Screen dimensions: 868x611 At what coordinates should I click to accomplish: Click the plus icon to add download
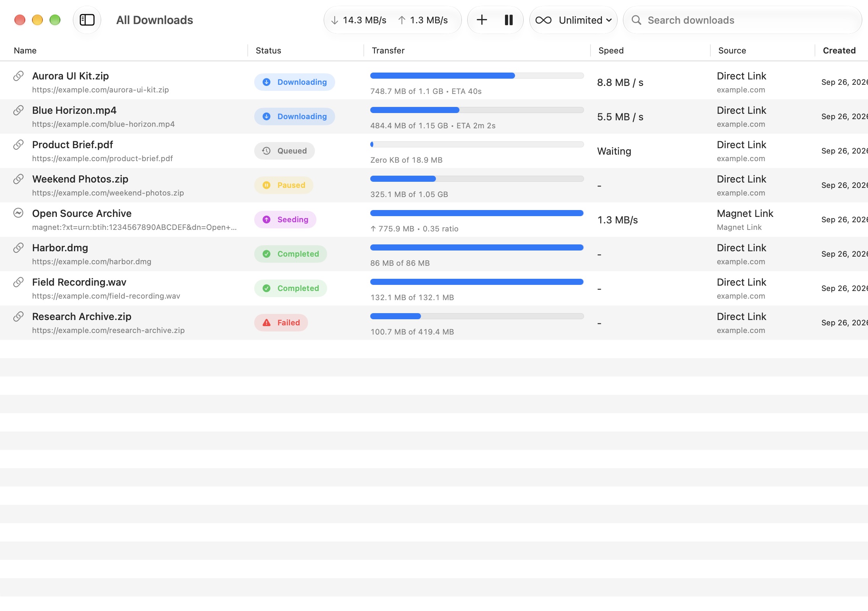(482, 20)
